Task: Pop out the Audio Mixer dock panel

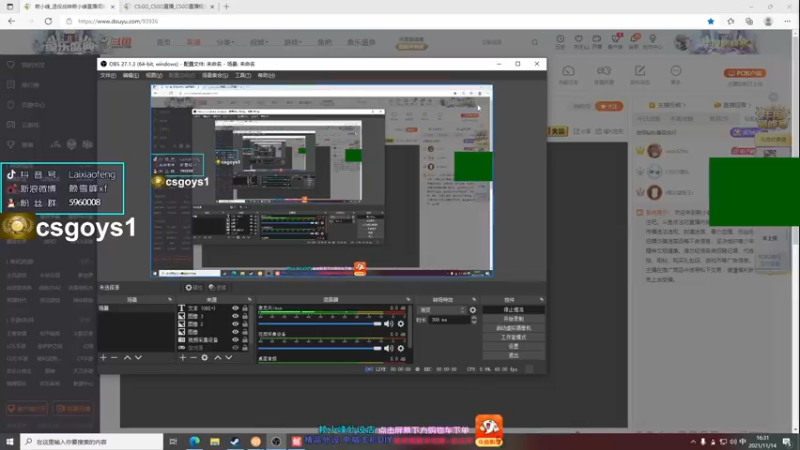Action: [408, 299]
